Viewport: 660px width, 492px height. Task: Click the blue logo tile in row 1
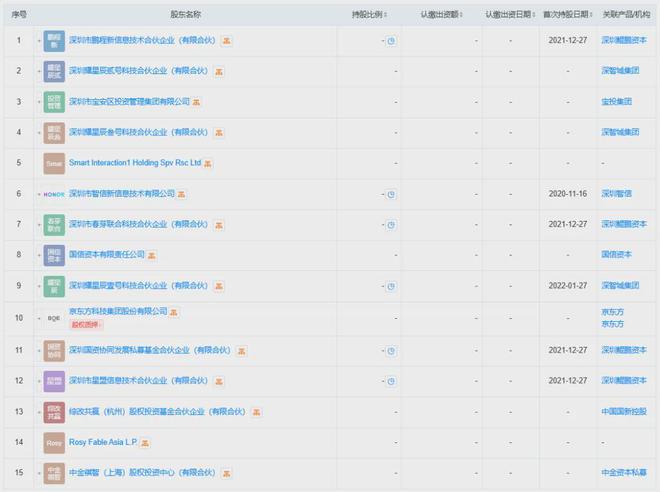[54, 41]
